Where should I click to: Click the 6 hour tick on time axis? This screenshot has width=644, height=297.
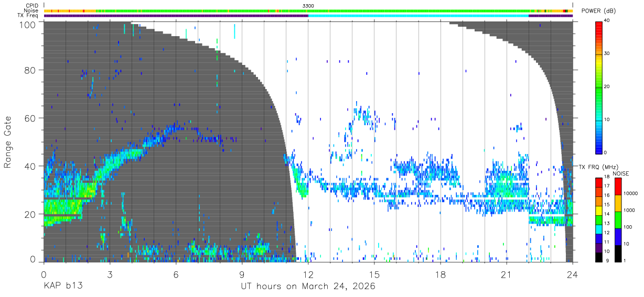tap(176, 274)
